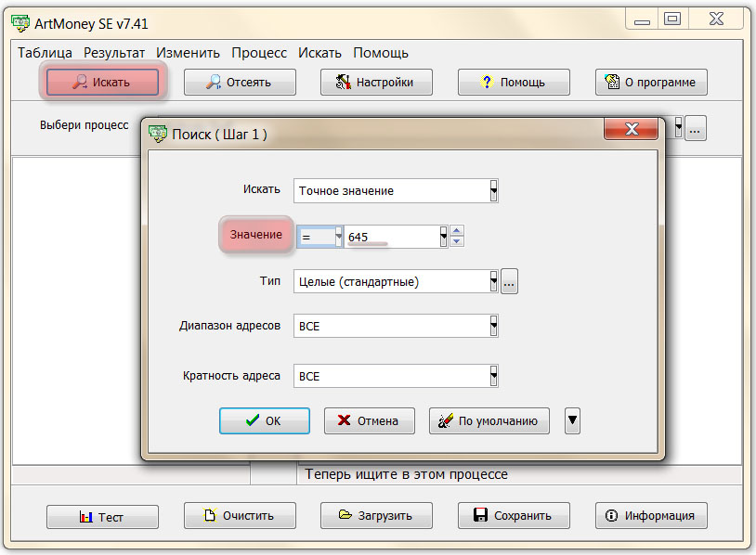Expand the Искать search-type dropdown
Viewport: 756px width, 555px height.
pyautogui.click(x=493, y=191)
